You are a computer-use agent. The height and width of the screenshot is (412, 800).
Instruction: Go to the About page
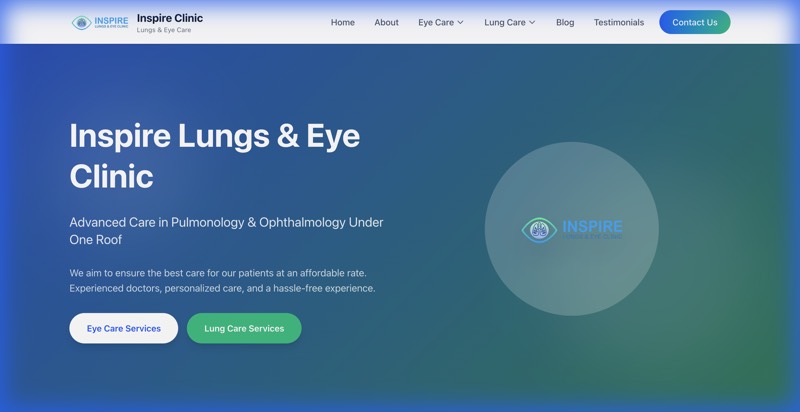[386, 22]
